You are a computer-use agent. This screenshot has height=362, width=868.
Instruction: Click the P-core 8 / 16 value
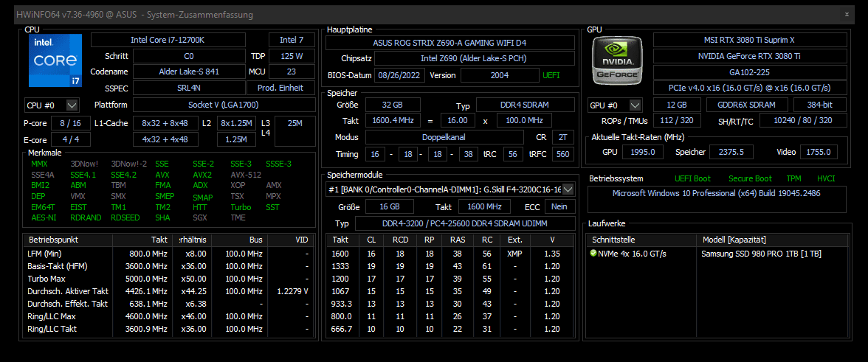[x=71, y=122]
